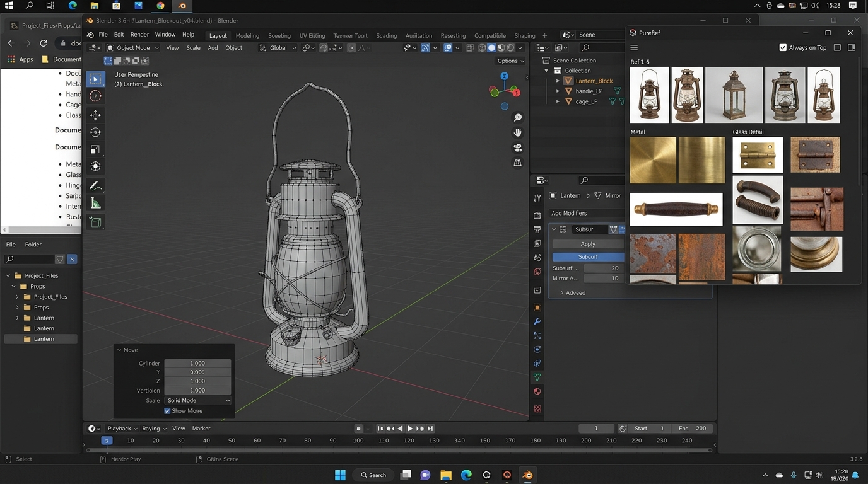The width and height of the screenshot is (868, 484).
Task: Toggle X-ray mode in viewport header
Action: [471, 48]
